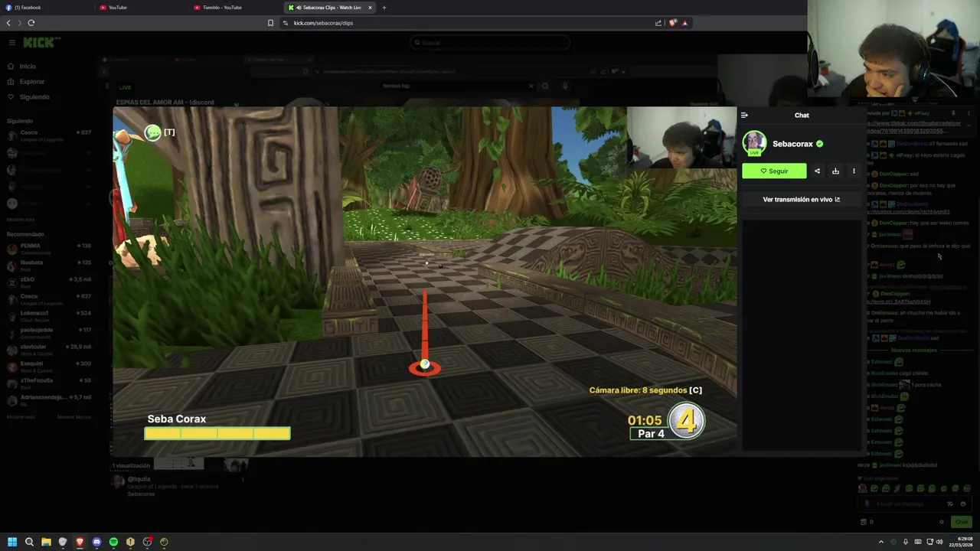
Task: Open a new browser tab
Action: 384,8
